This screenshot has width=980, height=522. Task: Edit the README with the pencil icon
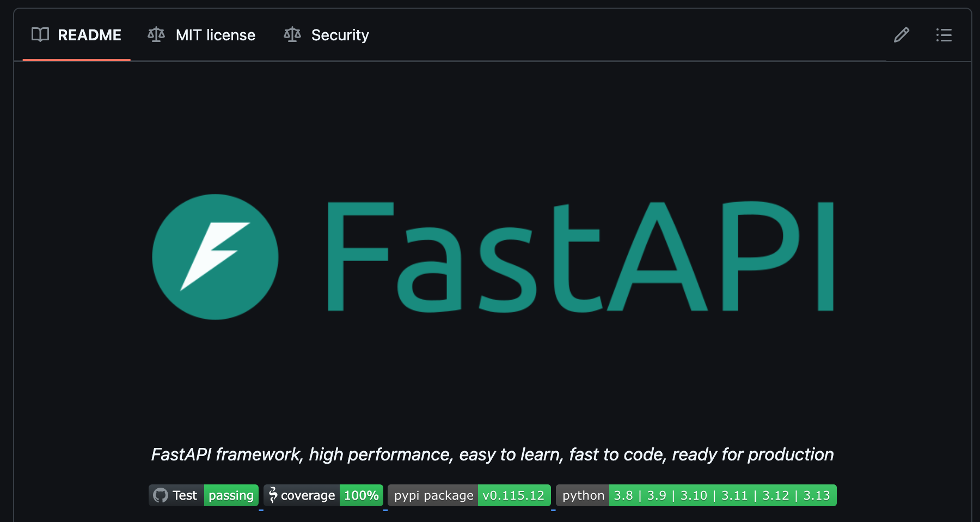click(x=902, y=35)
